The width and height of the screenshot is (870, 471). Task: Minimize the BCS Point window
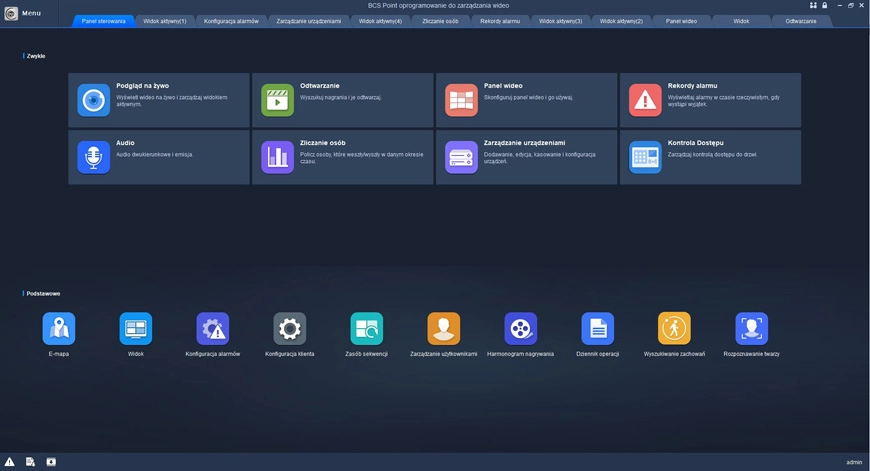point(839,5)
